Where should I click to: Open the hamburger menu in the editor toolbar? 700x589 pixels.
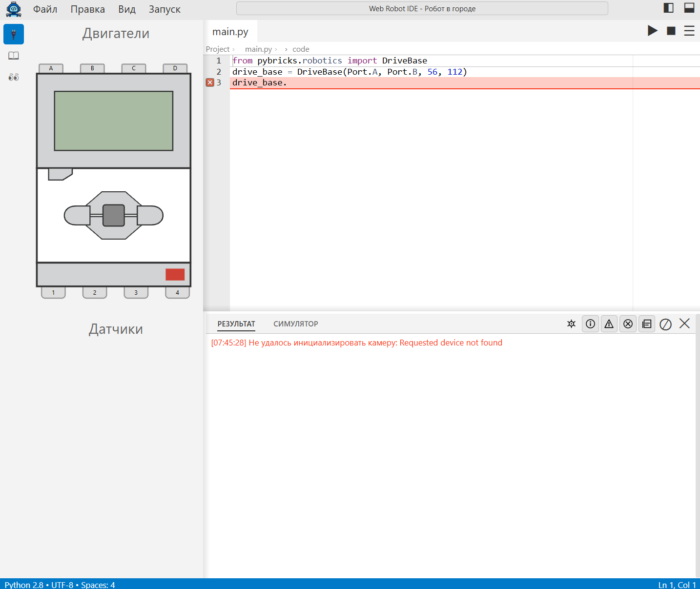point(689,31)
